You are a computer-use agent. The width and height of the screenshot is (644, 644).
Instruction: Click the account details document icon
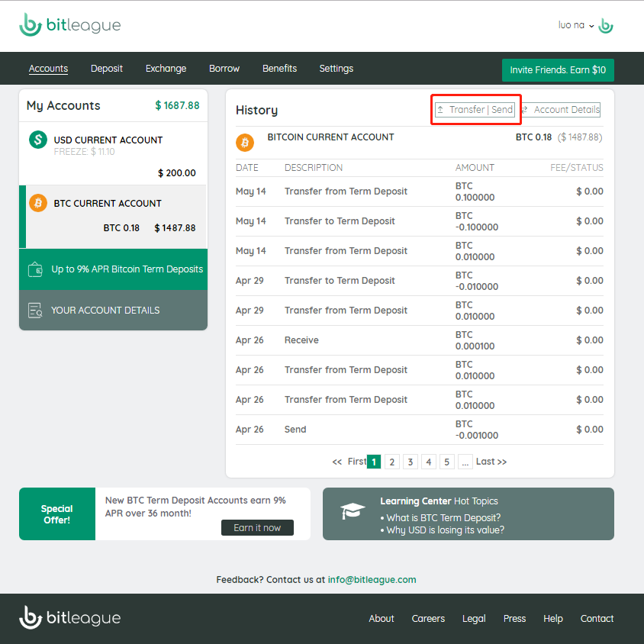coord(35,311)
